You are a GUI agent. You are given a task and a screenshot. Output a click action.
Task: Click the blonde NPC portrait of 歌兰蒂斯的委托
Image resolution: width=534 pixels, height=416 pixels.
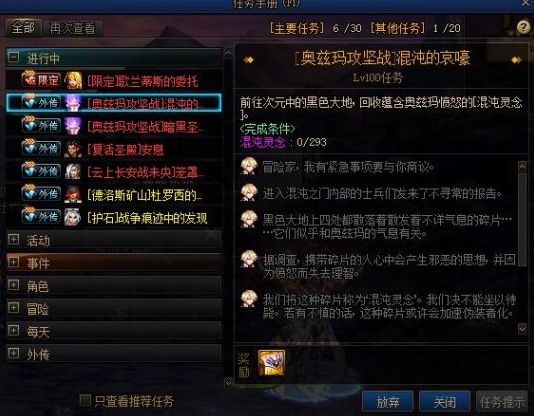[x=73, y=80]
